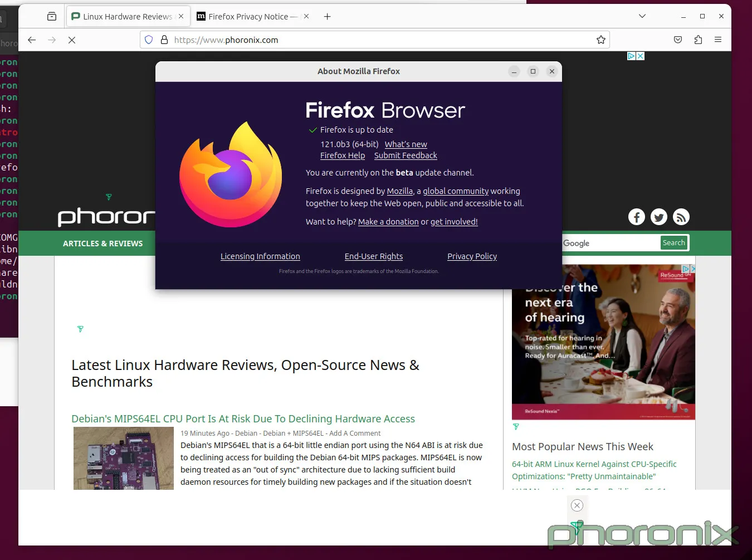Open Phoronix's Twitter icon

[x=658, y=217]
